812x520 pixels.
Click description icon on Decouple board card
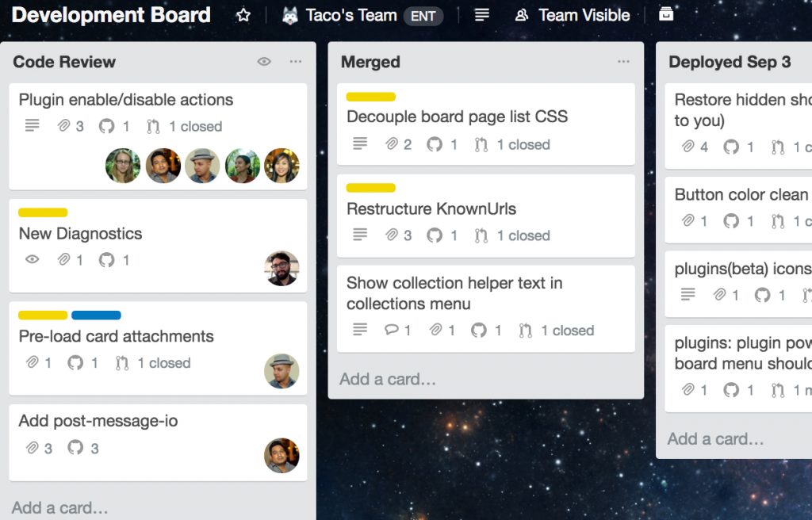point(360,144)
